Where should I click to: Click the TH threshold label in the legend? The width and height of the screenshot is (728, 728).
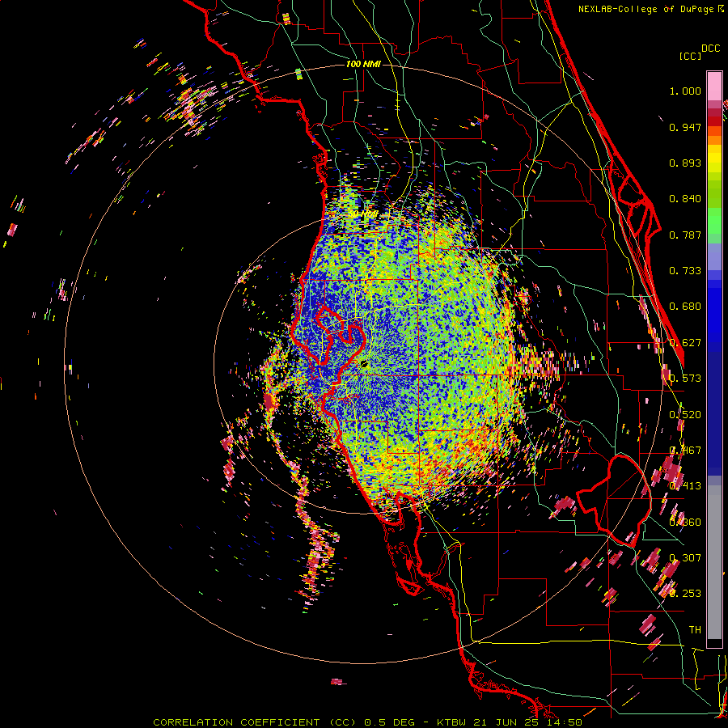(695, 630)
